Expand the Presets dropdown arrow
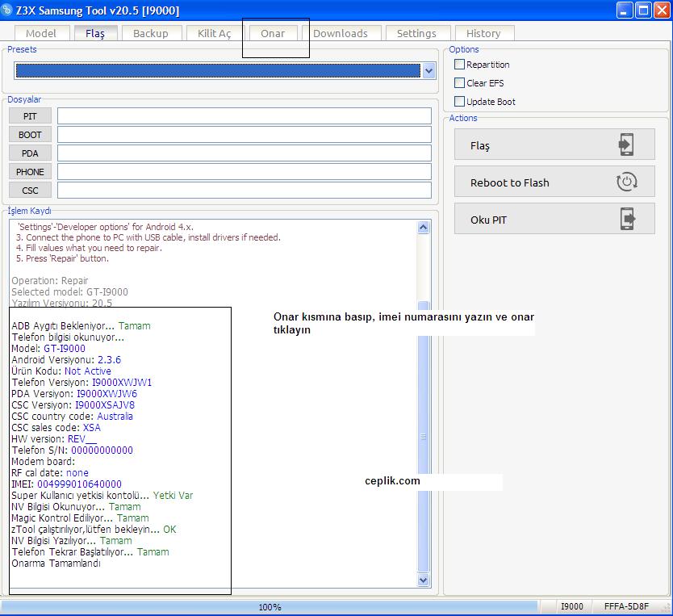The width and height of the screenshot is (673, 616). point(428,71)
